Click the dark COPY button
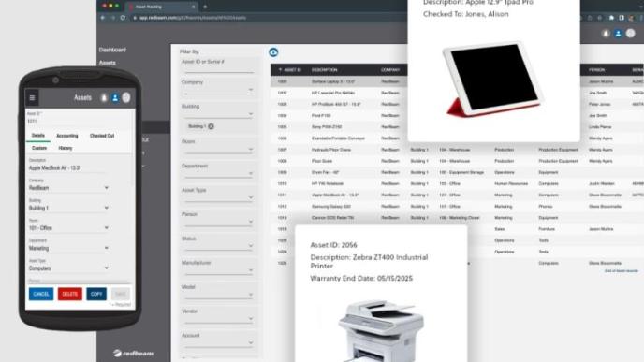This screenshot has height=362, width=644. pyautogui.click(x=96, y=294)
